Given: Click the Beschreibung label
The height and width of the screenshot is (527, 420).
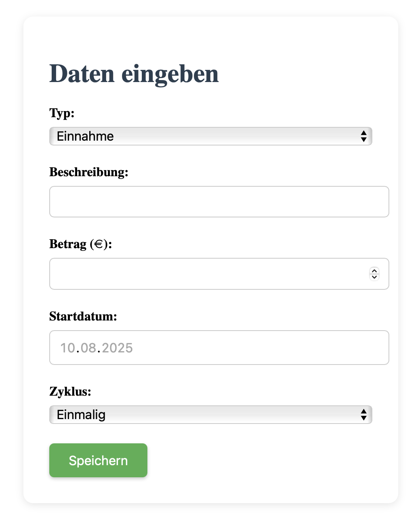Looking at the screenshot, I should click(89, 172).
